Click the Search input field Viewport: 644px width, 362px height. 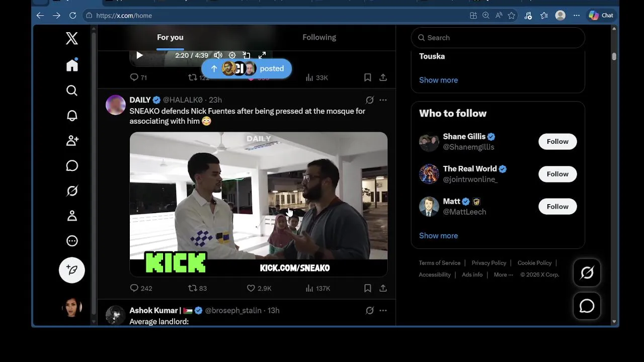click(498, 38)
